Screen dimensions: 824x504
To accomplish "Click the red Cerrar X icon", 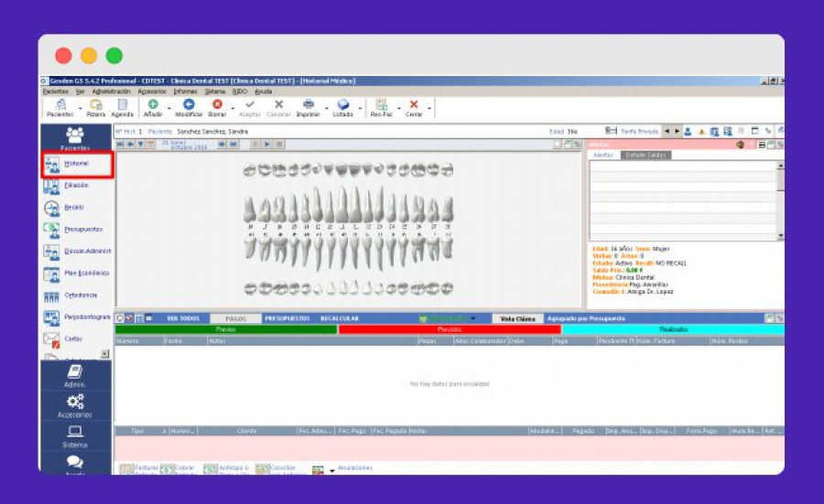I will [414, 104].
